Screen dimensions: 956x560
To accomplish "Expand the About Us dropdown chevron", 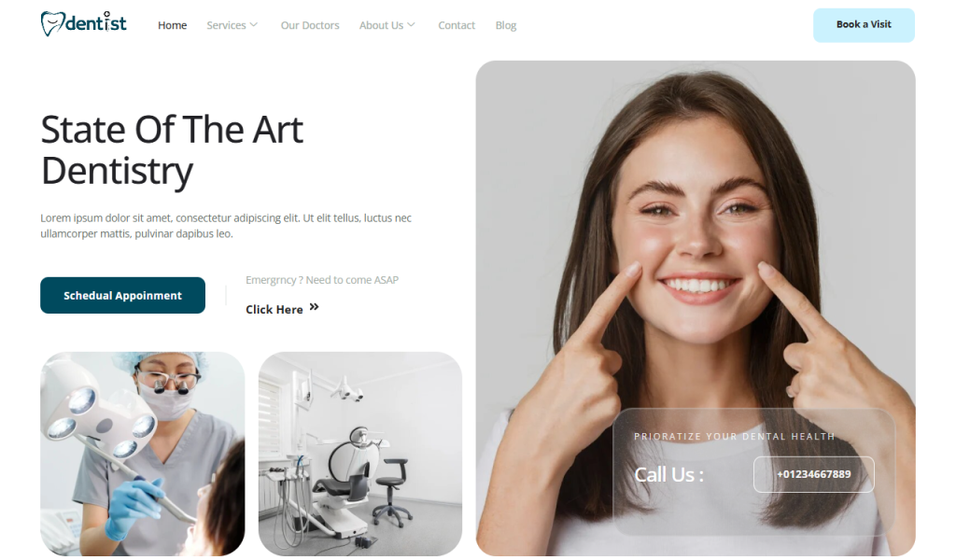I will [x=411, y=25].
